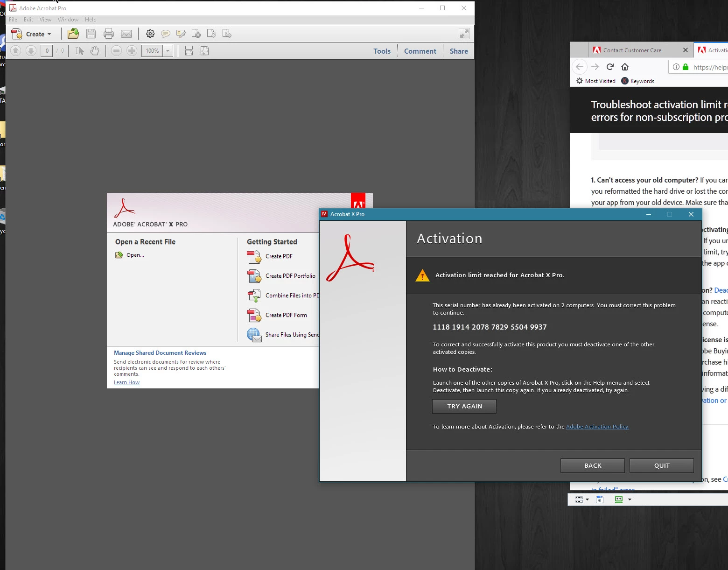The image size is (728, 570).
Task: Expand the Create dropdown arrow
Action: point(49,34)
